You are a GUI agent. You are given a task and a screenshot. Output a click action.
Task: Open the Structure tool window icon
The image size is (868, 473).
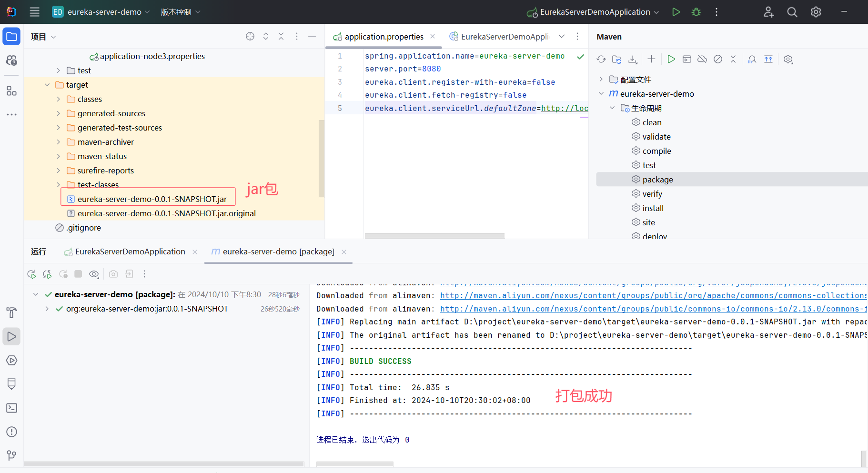pyautogui.click(x=11, y=91)
